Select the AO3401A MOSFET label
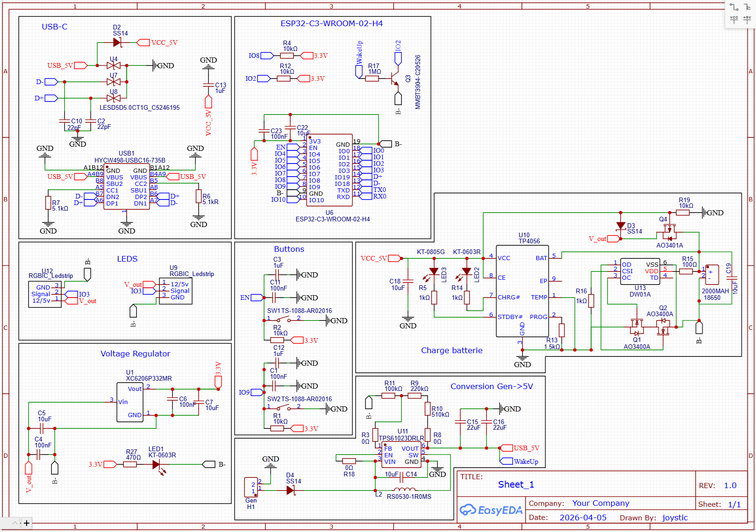 pyautogui.click(x=670, y=245)
